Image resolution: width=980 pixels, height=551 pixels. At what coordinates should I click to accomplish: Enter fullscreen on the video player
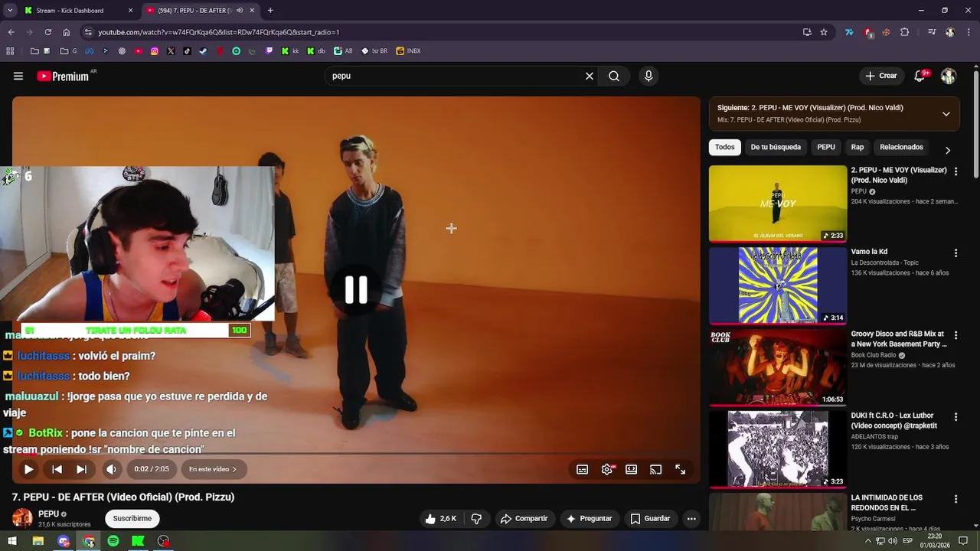pos(680,469)
